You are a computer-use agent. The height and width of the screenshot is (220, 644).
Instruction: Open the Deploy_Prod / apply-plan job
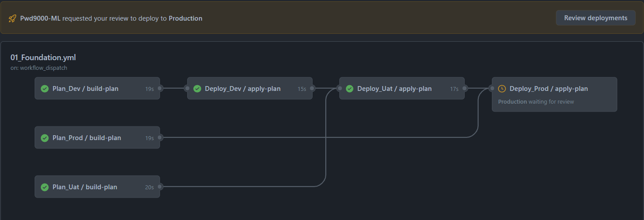[x=555, y=94]
